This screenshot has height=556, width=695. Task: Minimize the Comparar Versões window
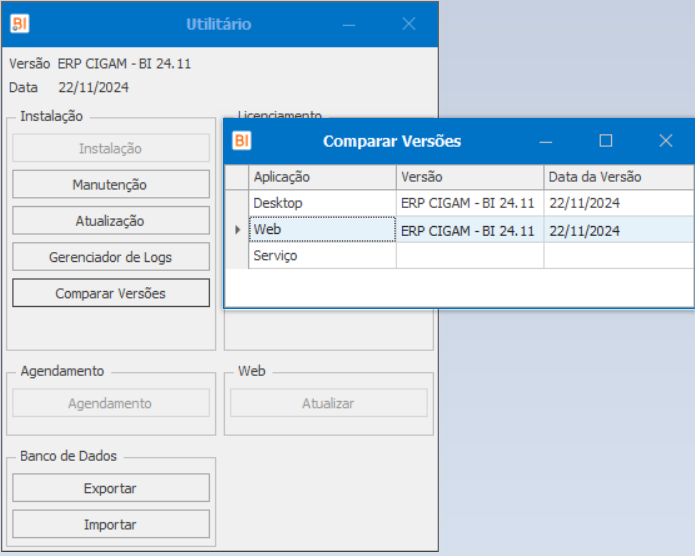pos(546,141)
